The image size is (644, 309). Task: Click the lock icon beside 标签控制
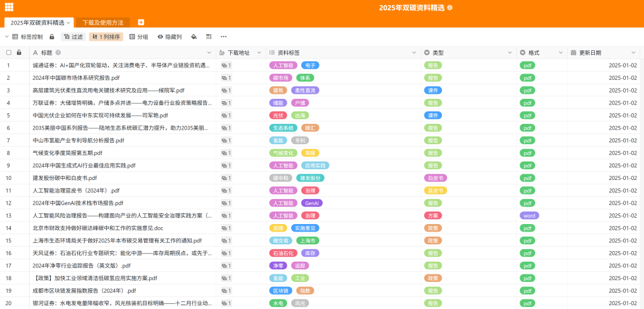coord(52,37)
